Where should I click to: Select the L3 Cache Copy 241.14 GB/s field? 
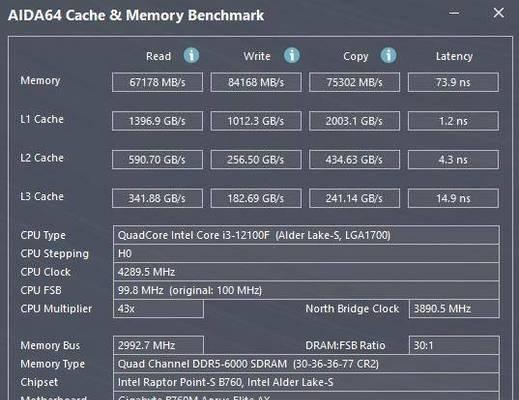354,198
